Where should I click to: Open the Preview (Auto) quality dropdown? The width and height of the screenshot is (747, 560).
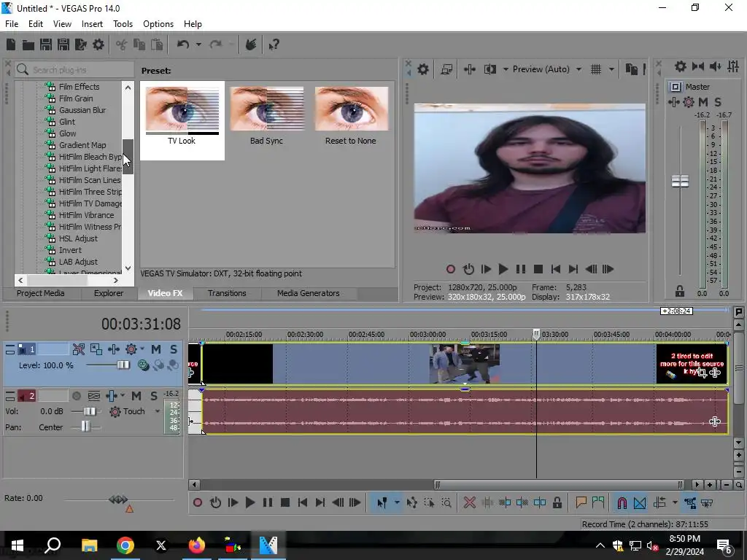tap(578, 69)
